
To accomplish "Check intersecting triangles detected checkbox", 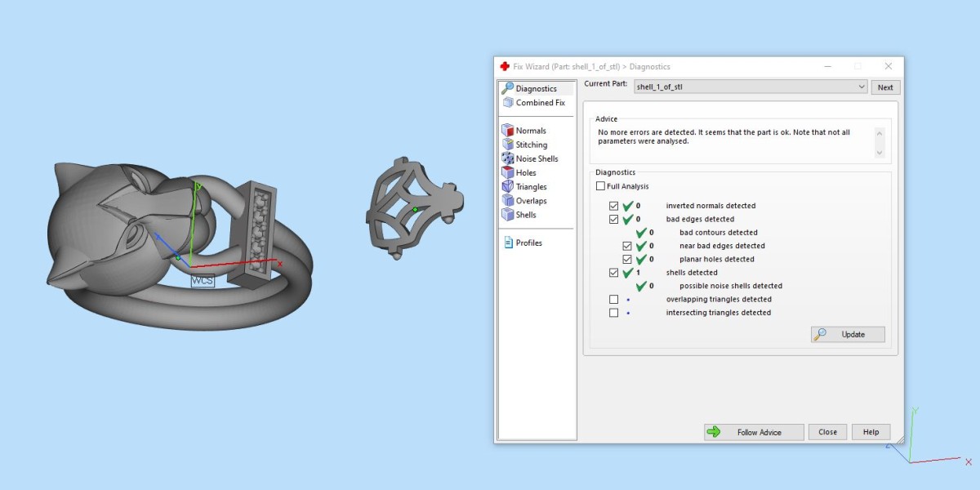I will [x=614, y=313].
